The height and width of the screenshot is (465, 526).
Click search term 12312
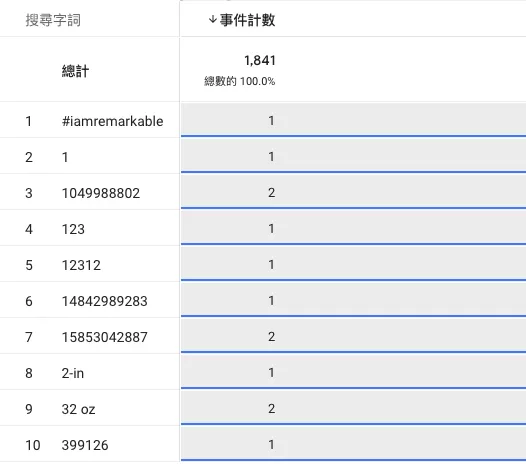[x=81, y=265]
